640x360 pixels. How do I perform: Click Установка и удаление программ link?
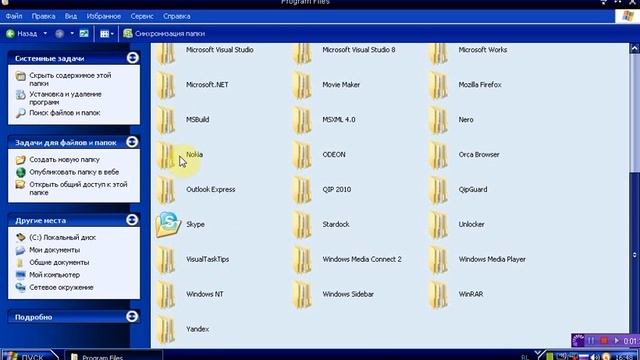pos(65,98)
